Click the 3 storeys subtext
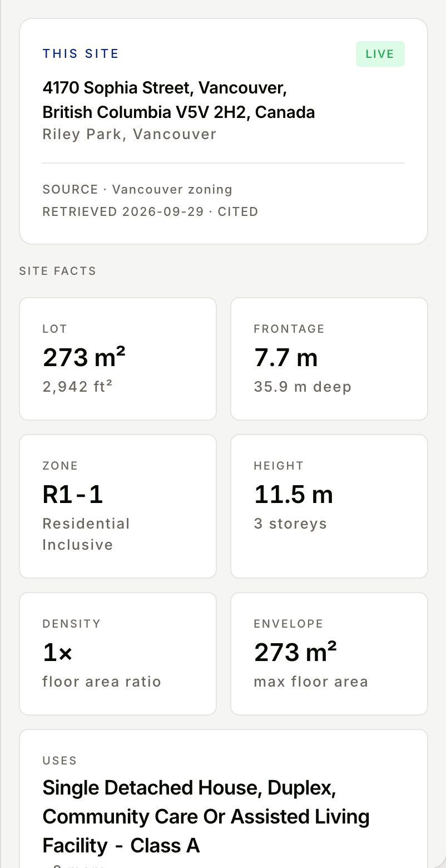446x868 pixels. click(x=290, y=524)
